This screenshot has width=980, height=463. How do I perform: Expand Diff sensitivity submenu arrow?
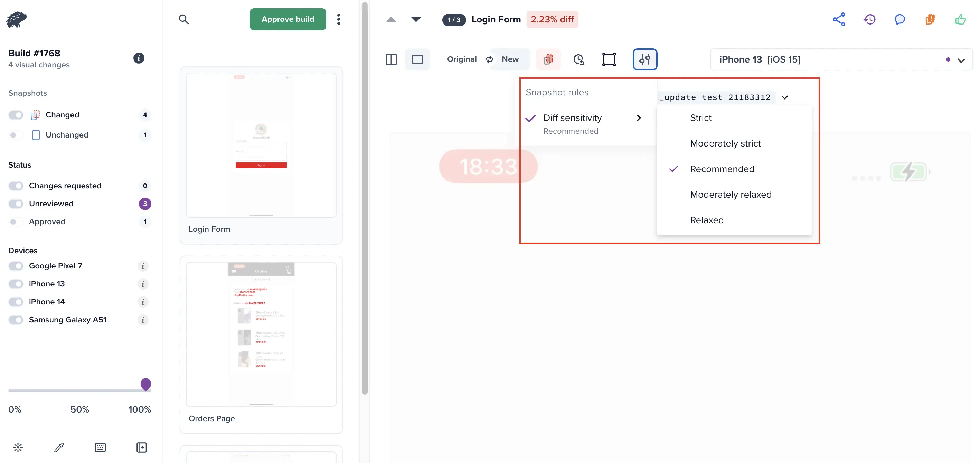click(x=638, y=118)
